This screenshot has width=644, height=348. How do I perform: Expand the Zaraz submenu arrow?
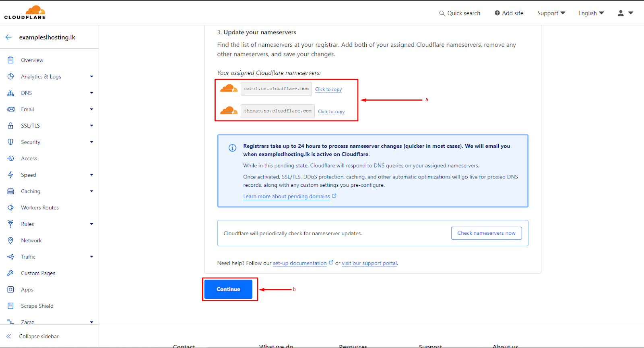tap(92, 322)
